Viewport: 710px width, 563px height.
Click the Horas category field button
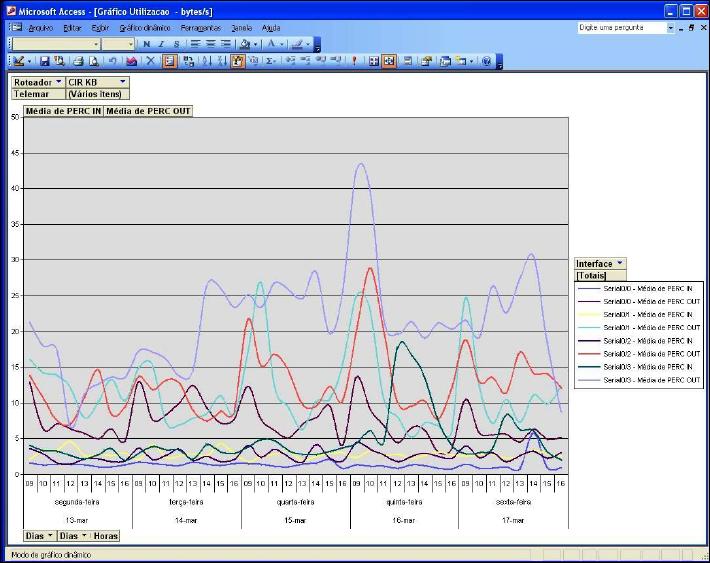pyautogui.click(x=106, y=536)
